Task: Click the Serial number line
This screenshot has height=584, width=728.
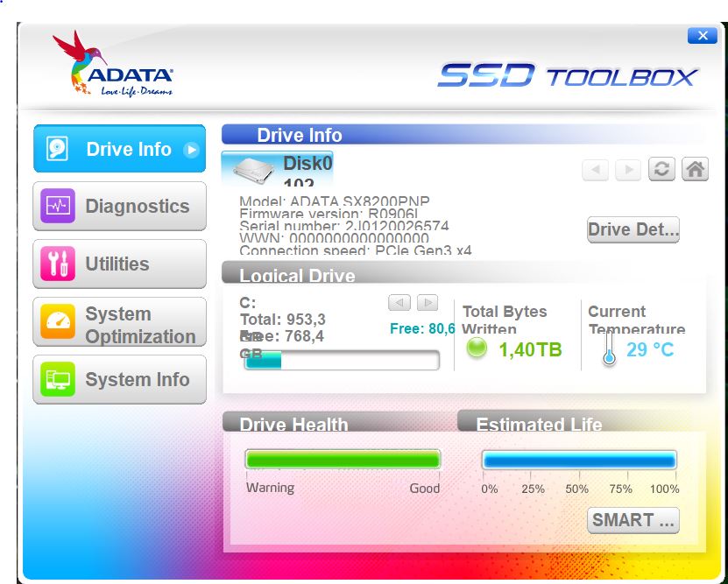Action: coord(344,226)
